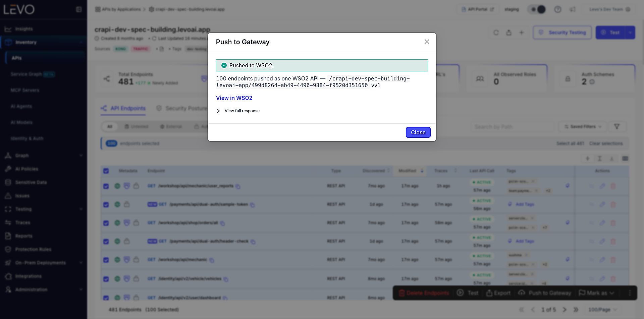Collapse the sidebar panel icon
644x319 pixels.
[79, 9]
